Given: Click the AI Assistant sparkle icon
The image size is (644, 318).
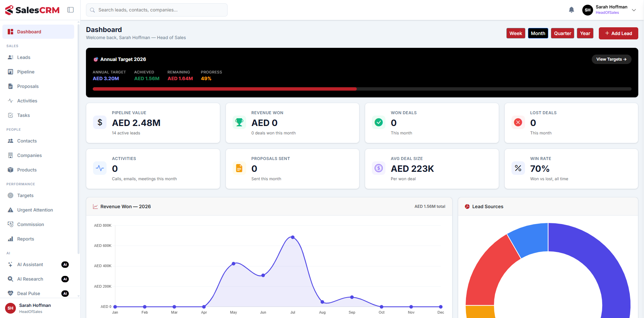Looking at the screenshot, I should [10, 264].
